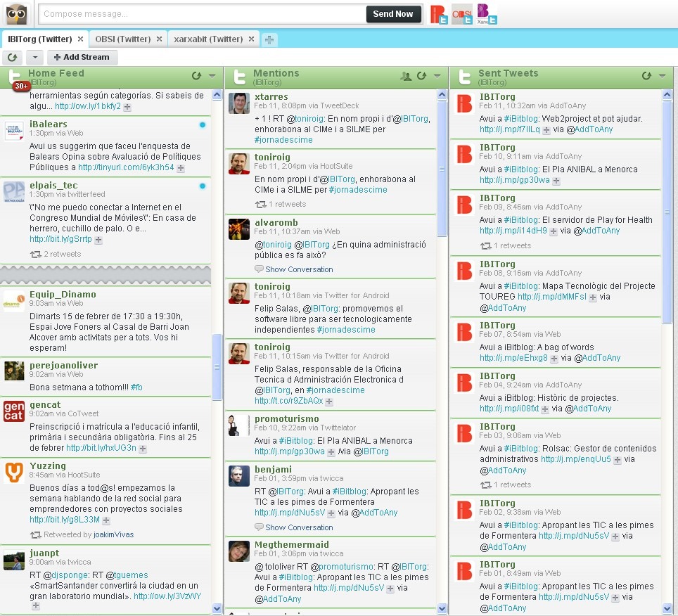Click the xtarres username in Mentions
Viewport: 678px width, 616px height.
click(271, 97)
